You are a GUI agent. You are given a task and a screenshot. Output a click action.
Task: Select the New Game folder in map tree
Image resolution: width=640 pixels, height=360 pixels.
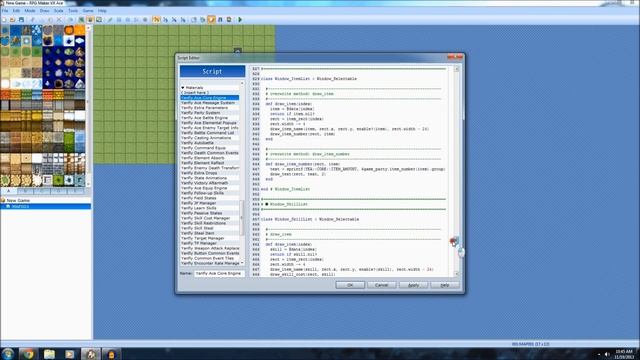[x=18, y=200]
